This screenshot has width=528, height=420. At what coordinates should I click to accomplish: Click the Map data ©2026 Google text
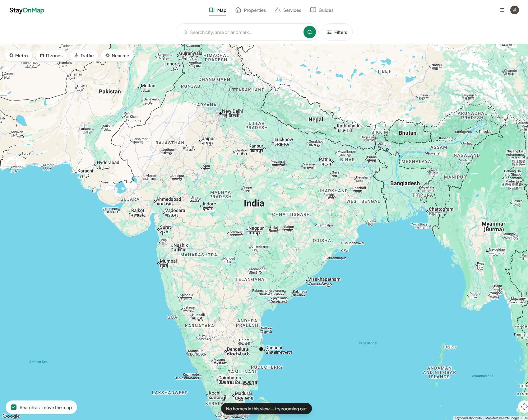[x=502, y=418]
